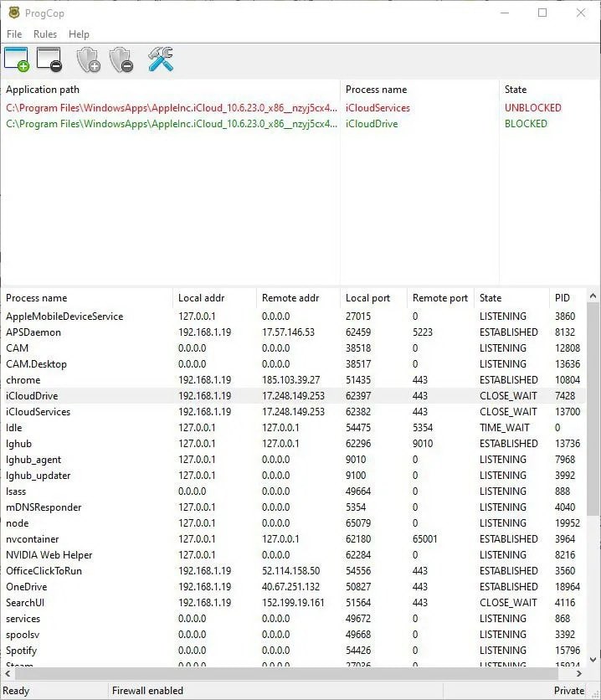Click PID value 19952
Screen dimensions: 601x700
pos(568,523)
